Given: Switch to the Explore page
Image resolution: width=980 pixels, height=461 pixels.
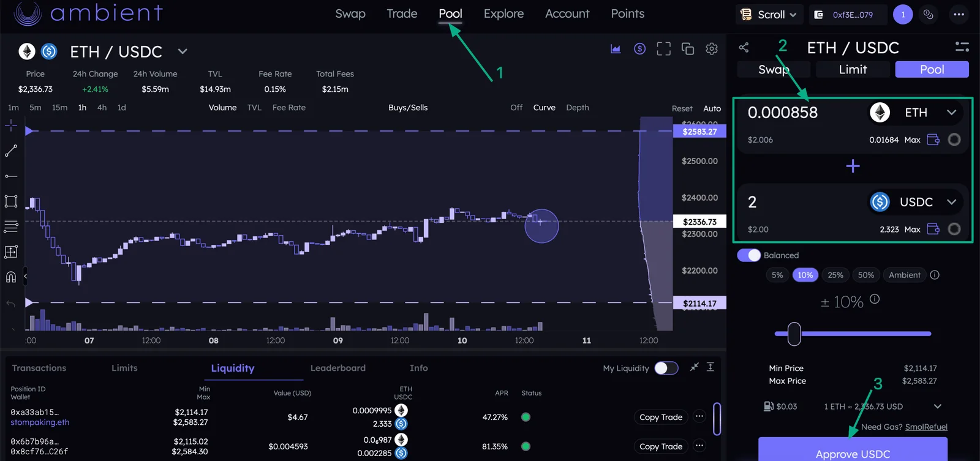Looking at the screenshot, I should 503,13.
